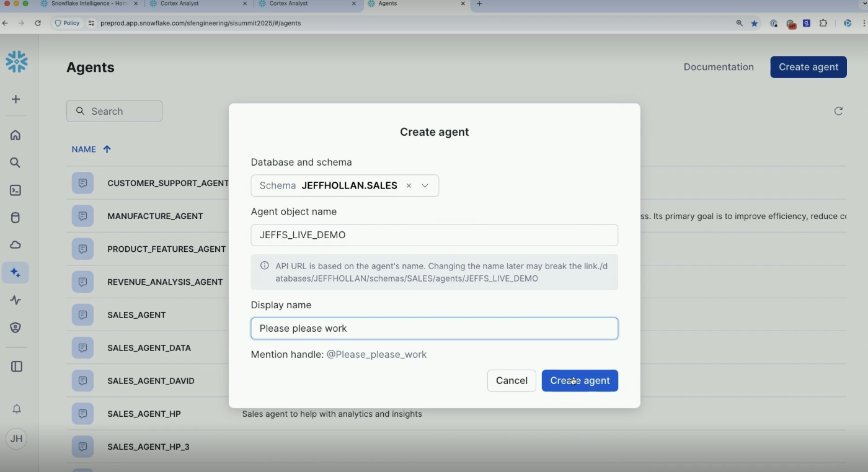Click the Agent object name field
Image resolution: width=868 pixels, height=472 pixels.
(x=434, y=235)
